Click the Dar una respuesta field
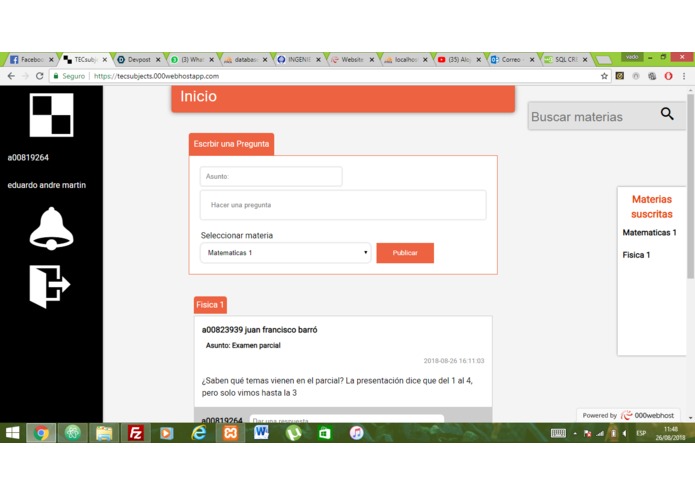Image resolution: width=695 pixels, height=494 pixels. coord(347,419)
